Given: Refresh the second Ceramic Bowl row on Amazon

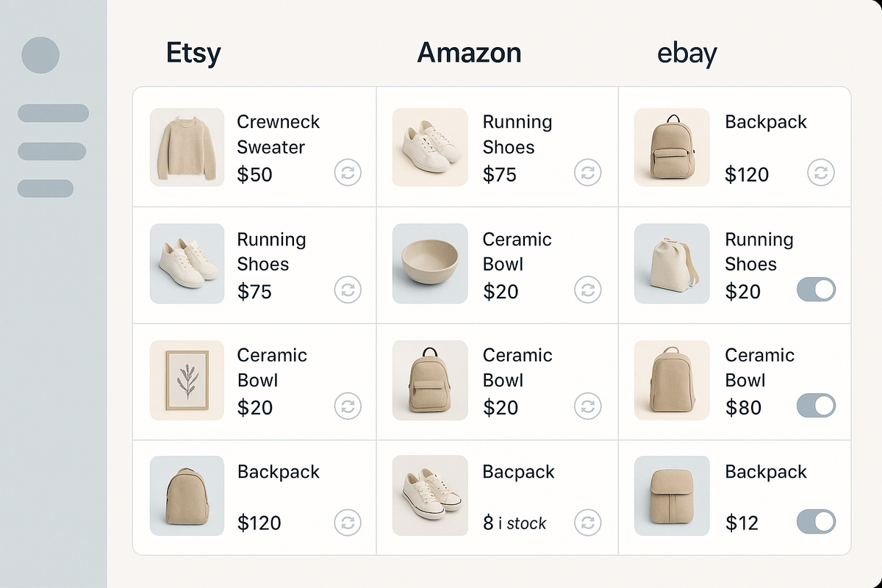Looking at the screenshot, I should click(587, 406).
